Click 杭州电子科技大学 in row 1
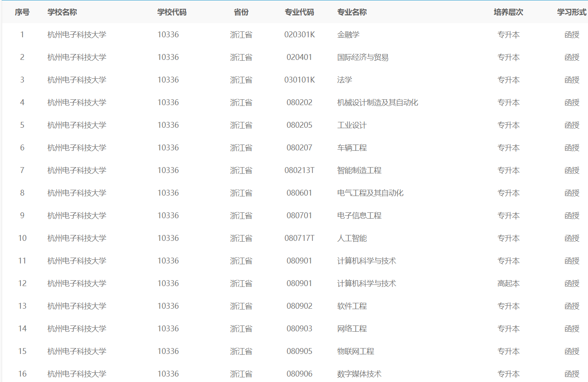The width and height of the screenshot is (588, 382). coord(77,35)
